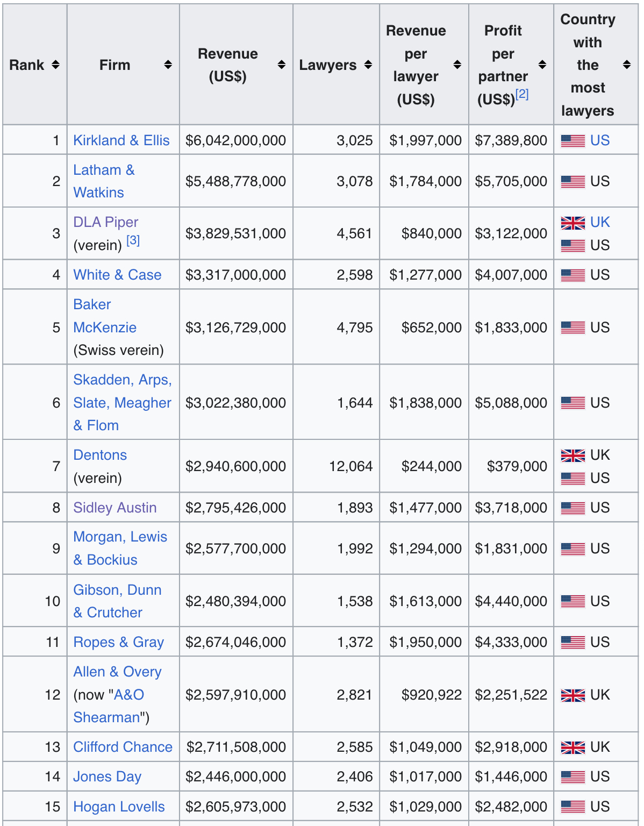Click the US flag in Ropes & Gray row
Image resolution: width=644 pixels, height=826 pixels.
pos(573,642)
